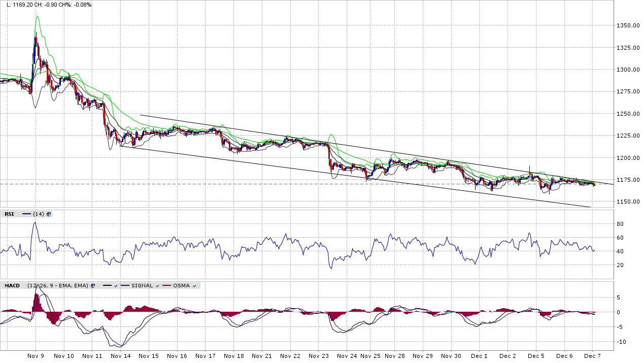The height and width of the screenshot is (363, 644).
Task: Click the RSI blue line color swatch
Action: tap(26, 214)
